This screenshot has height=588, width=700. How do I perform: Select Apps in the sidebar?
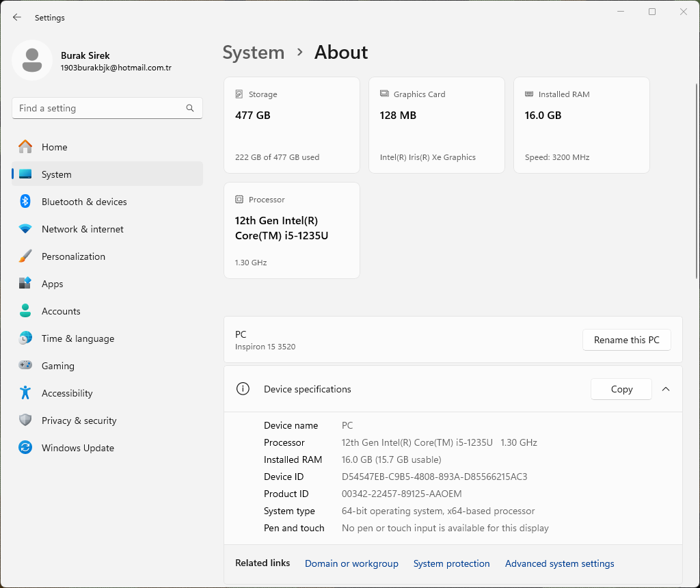point(52,284)
